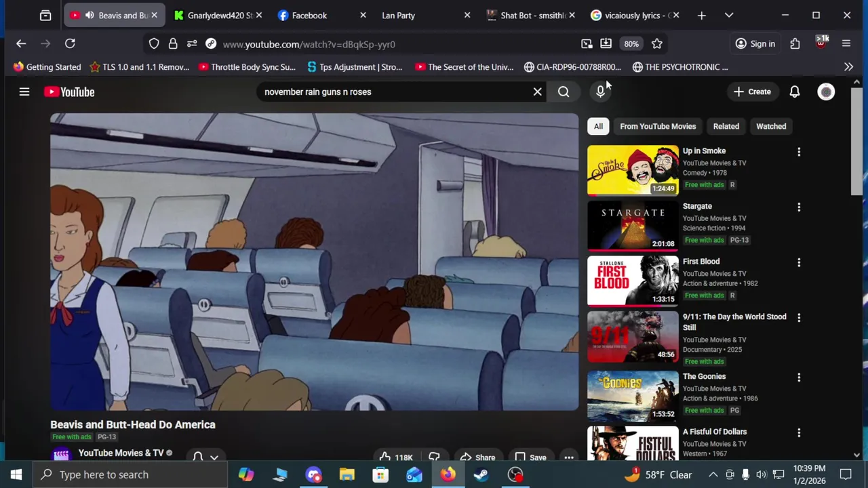
Task: Open a new browser tab
Action: (702, 15)
